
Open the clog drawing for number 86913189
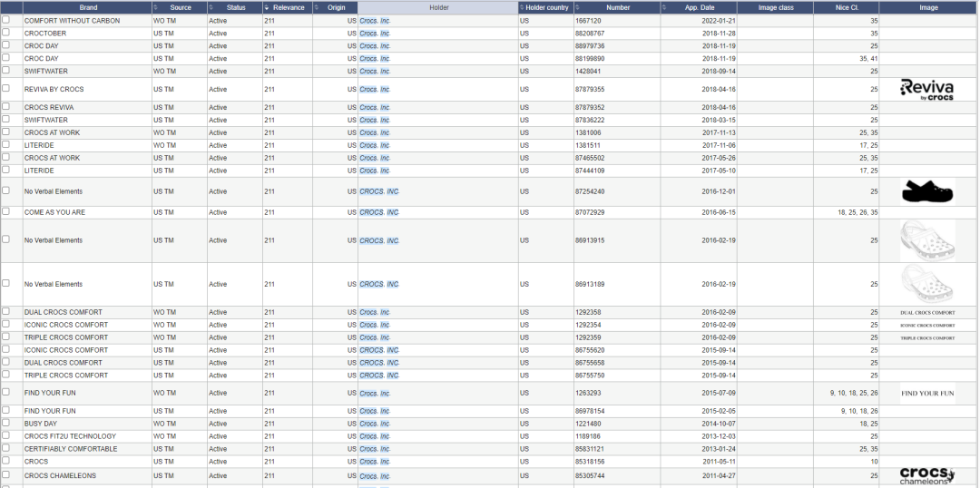[927, 284]
